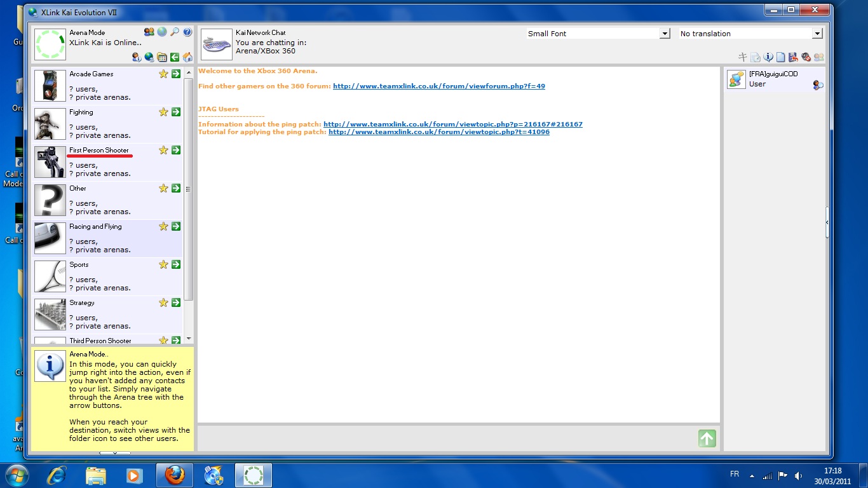Click [FRA]guiguiCOD user avatar

point(736,79)
